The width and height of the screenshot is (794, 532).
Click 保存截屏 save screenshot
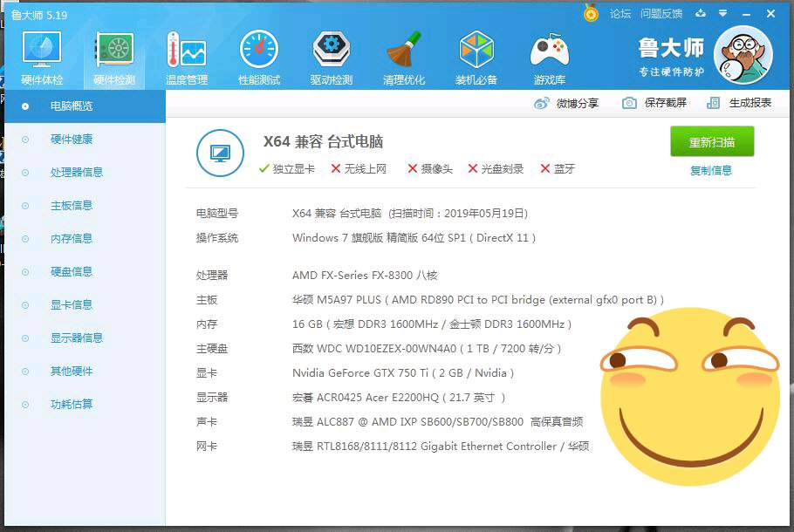[x=654, y=103]
